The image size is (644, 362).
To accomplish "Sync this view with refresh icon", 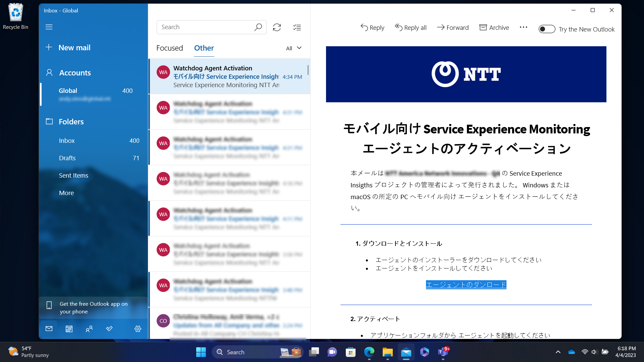I will pyautogui.click(x=277, y=27).
